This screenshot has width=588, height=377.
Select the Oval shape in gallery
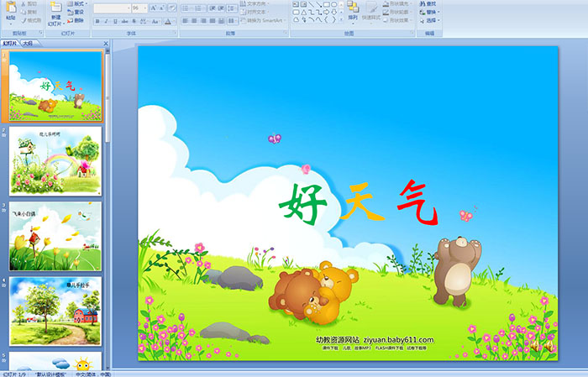point(333,4)
